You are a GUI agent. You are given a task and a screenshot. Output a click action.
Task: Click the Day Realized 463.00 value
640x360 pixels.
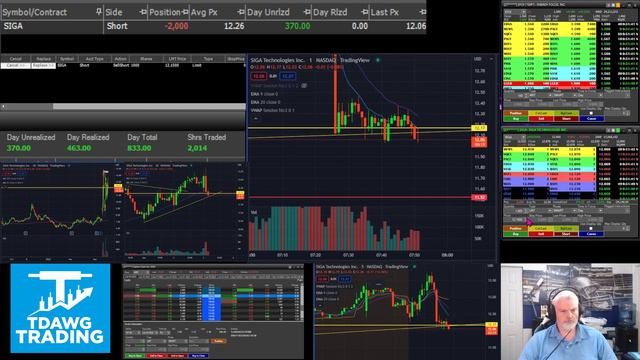click(79, 148)
